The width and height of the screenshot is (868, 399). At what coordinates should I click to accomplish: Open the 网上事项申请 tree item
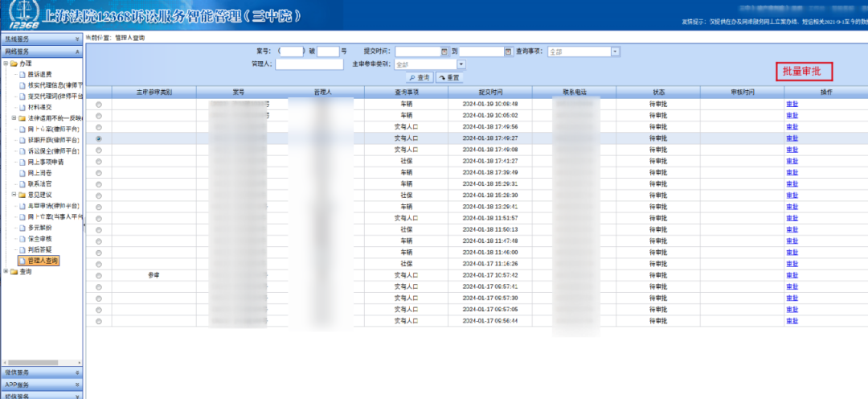pyautogui.click(x=45, y=162)
